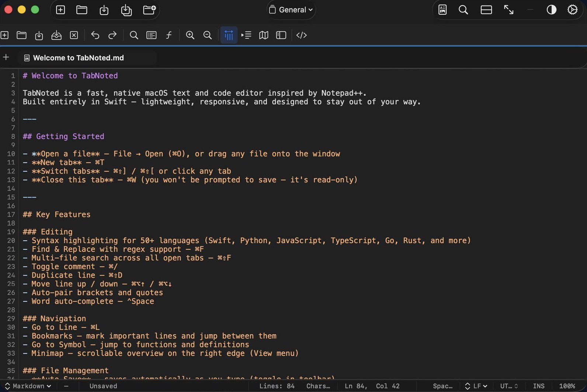Toggle the indented list icon
This screenshot has height=392, width=587.
(x=246, y=35)
